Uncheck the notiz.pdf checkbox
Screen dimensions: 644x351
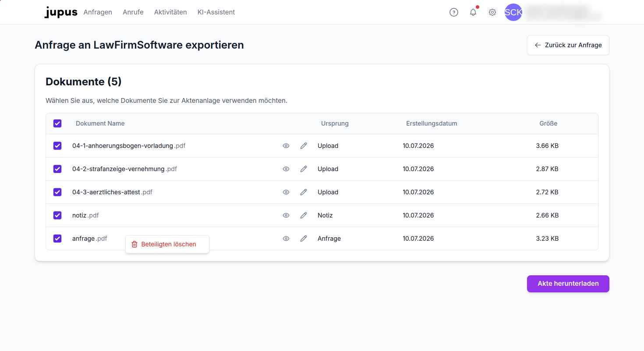pyautogui.click(x=57, y=215)
